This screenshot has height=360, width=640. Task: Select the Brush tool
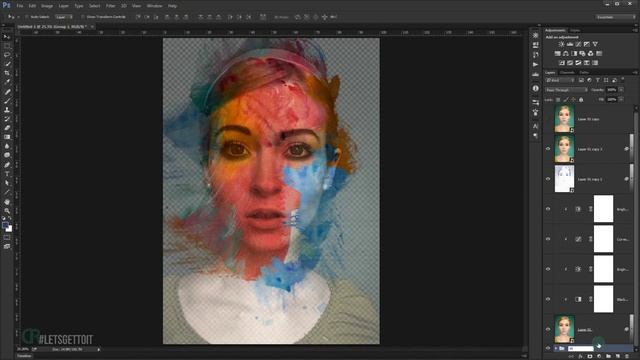pos(7,101)
